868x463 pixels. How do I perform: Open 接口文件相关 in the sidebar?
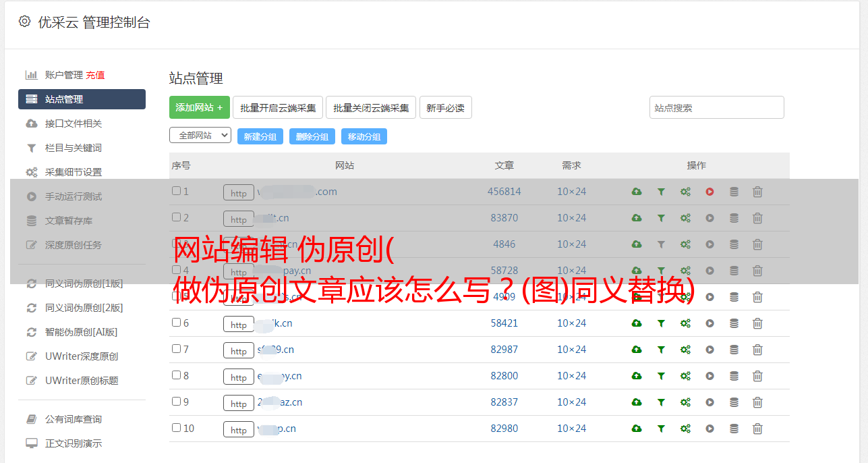(x=73, y=124)
